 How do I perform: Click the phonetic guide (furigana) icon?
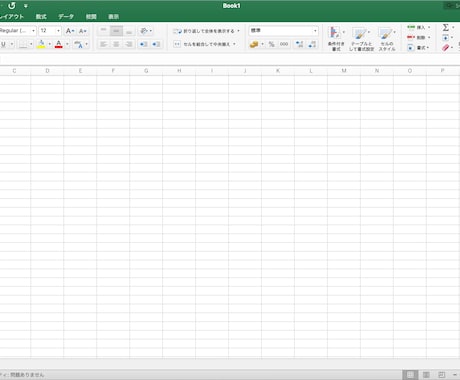[x=78, y=44]
